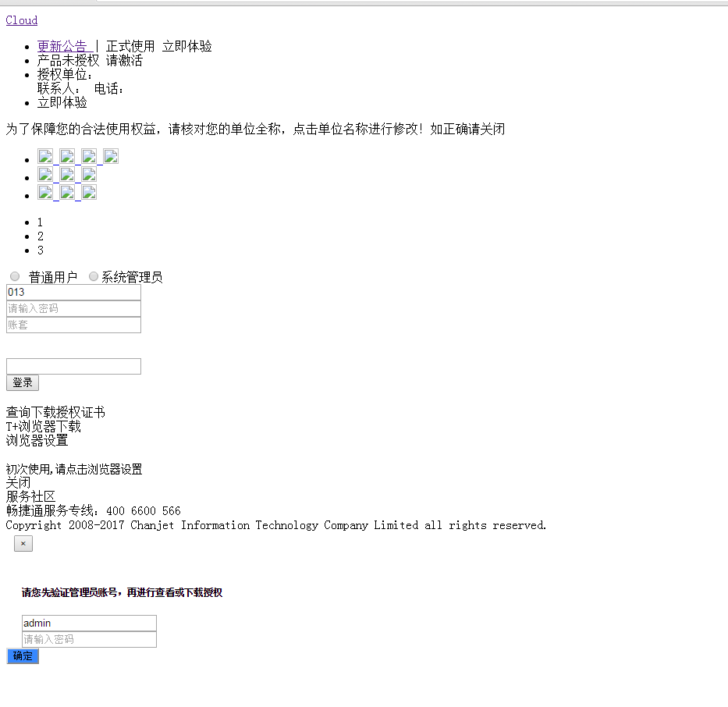Click 浏览器设置 link
This screenshot has width=728, height=707.
[x=37, y=440]
